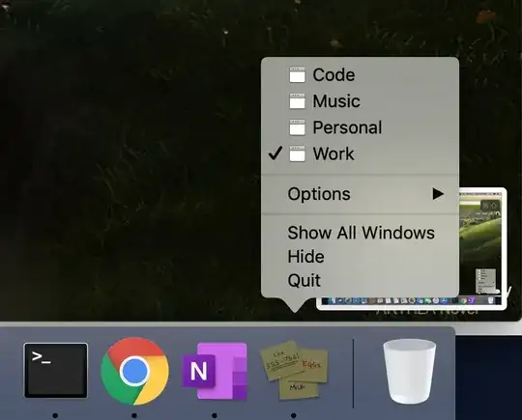Click the Stickies app Dock icon
The image size is (522, 420).
pos(294,370)
